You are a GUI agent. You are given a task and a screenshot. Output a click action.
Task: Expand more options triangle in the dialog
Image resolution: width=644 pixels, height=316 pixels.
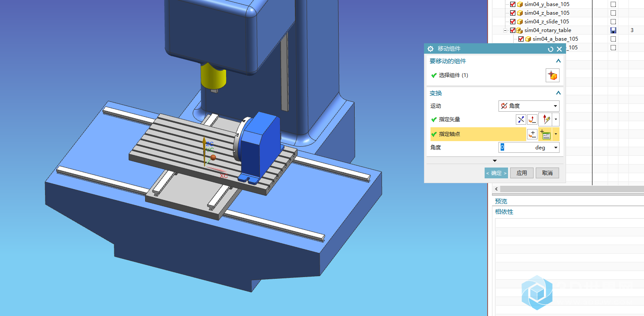click(495, 161)
